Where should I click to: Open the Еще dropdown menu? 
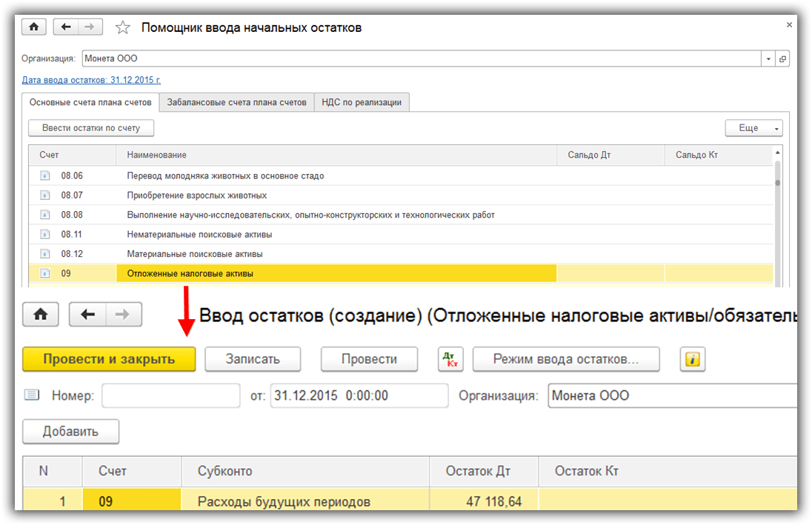(x=753, y=128)
